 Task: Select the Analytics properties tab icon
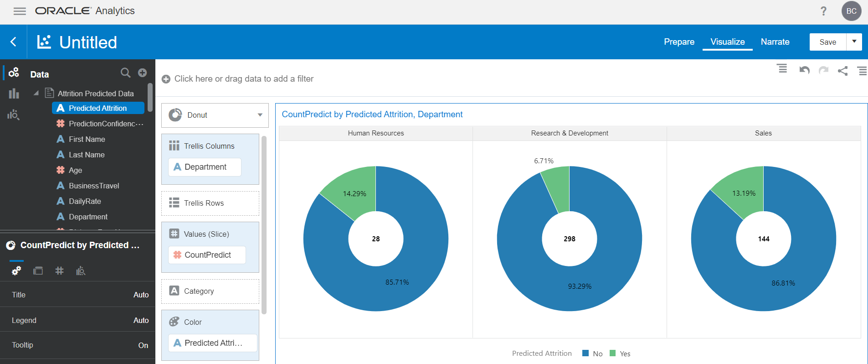(81, 271)
